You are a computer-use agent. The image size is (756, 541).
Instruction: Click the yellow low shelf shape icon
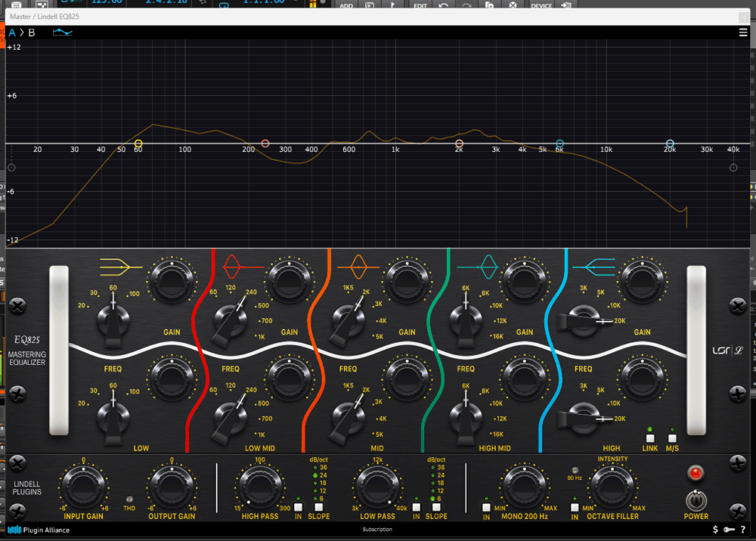[x=121, y=267]
